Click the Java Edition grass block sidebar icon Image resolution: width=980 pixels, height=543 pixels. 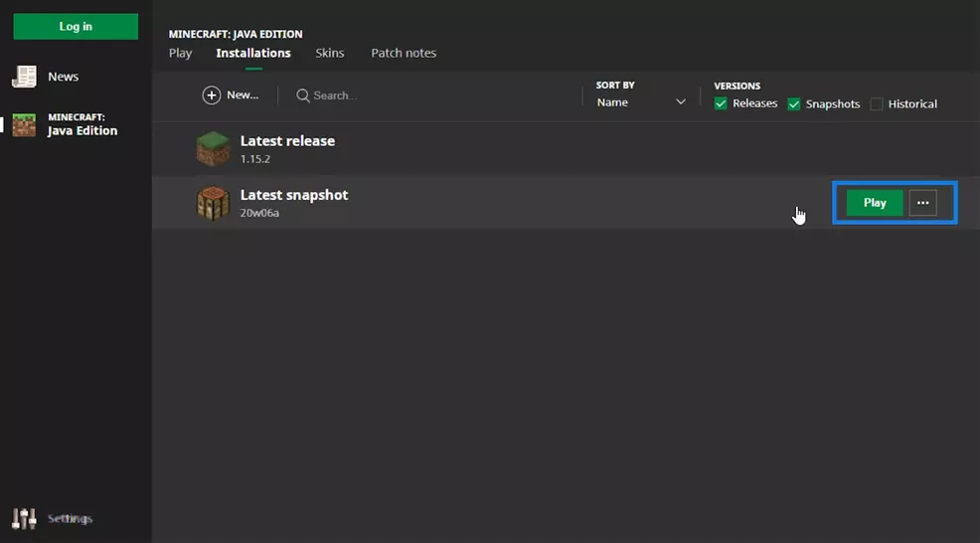coord(25,124)
